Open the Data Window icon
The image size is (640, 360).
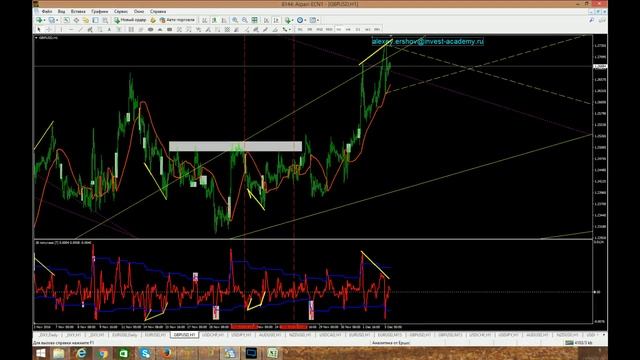[76, 20]
